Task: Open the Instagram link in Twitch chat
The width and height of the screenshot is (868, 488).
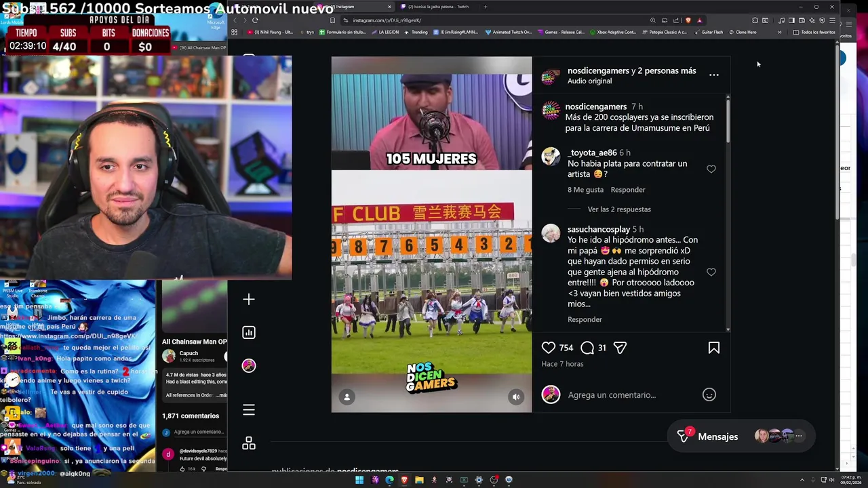Action: coord(68,335)
